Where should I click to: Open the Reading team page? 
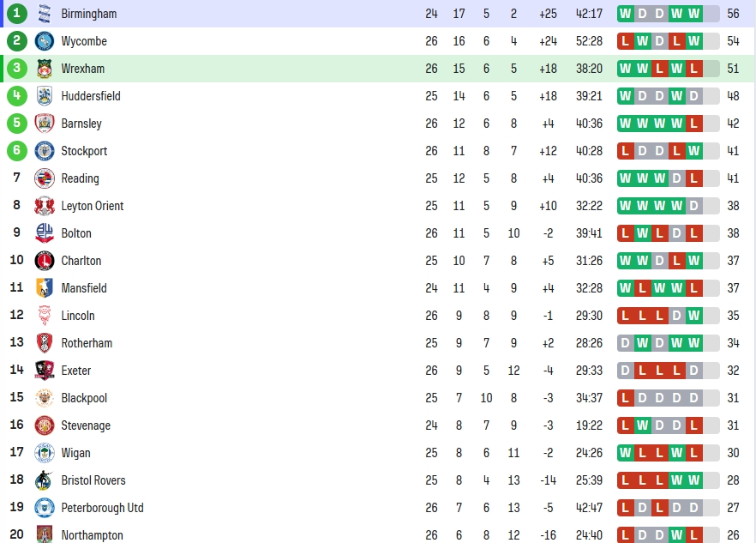pos(80,178)
